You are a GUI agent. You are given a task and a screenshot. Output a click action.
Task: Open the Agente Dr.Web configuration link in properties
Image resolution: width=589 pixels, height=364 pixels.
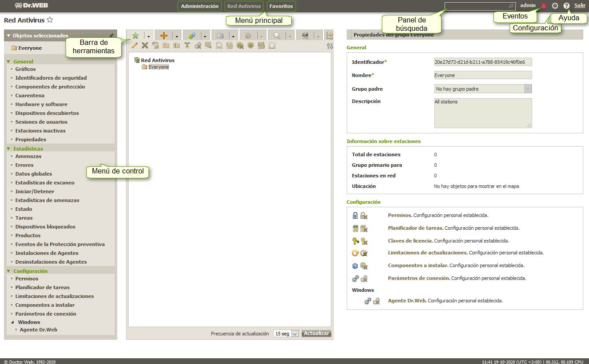click(407, 301)
